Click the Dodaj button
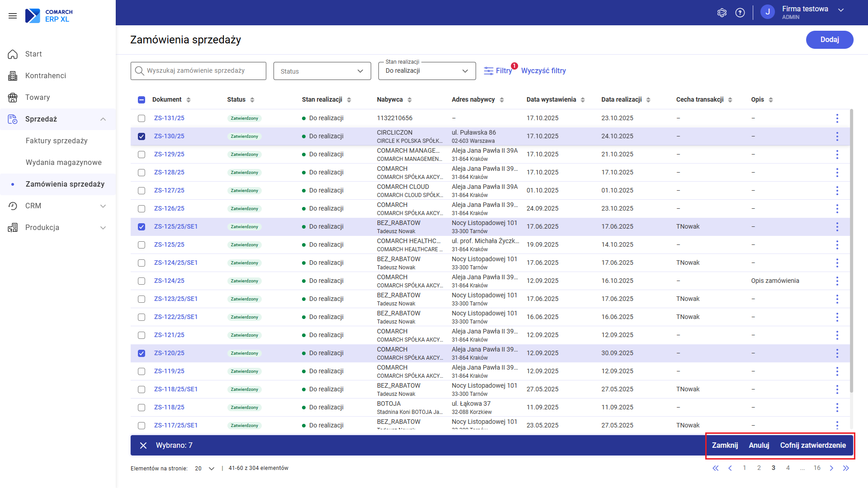868x488 pixels. [829, 40]
